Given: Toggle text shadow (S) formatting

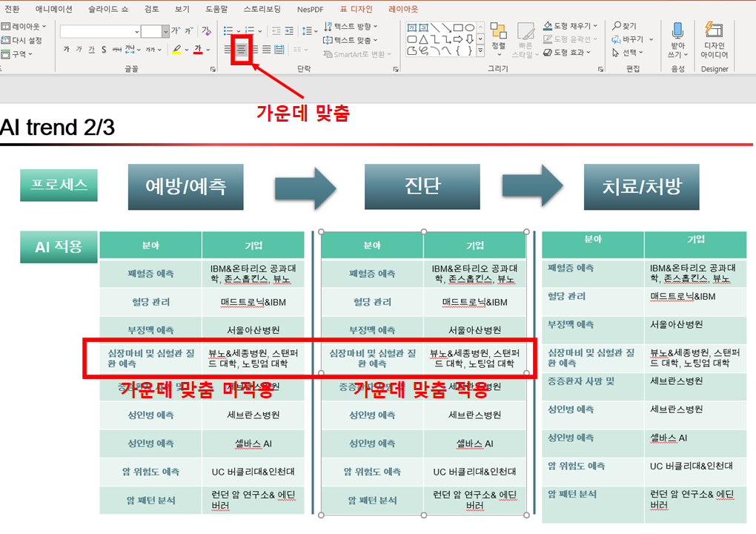Looking at the screenshot, I should (x=105, y=49).
